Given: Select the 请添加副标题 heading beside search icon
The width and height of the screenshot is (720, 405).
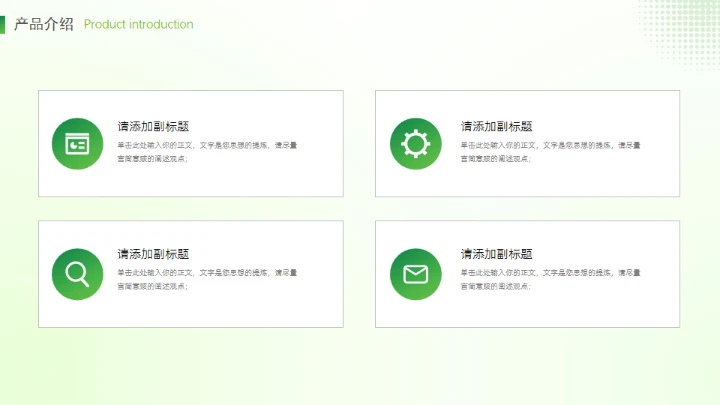Looking at the screenshot, I should [x=153, y=254].
